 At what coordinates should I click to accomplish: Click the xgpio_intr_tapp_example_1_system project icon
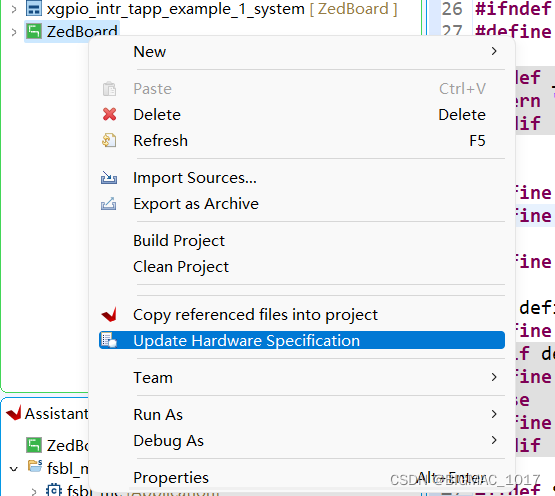[34, 8]
